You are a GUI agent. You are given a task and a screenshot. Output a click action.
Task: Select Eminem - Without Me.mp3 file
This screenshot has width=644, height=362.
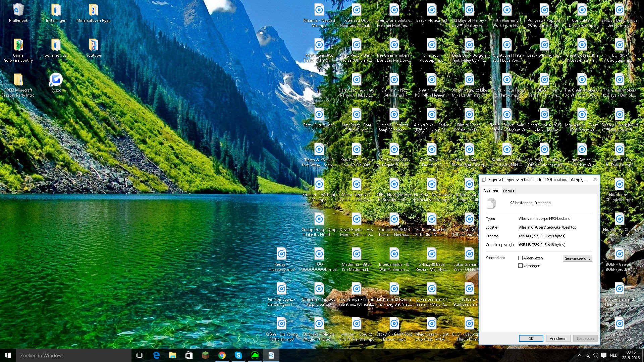click(x=319, y=190)
